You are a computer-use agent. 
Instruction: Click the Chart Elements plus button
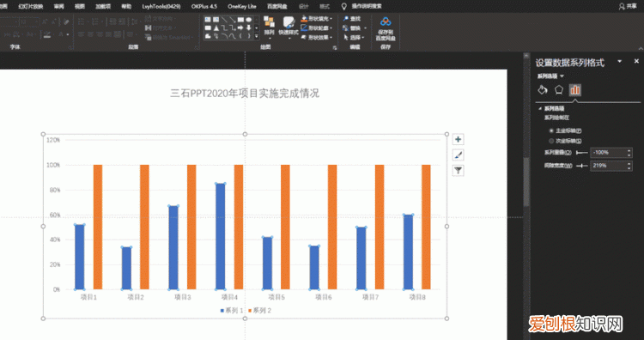click(x=459, y=140)
